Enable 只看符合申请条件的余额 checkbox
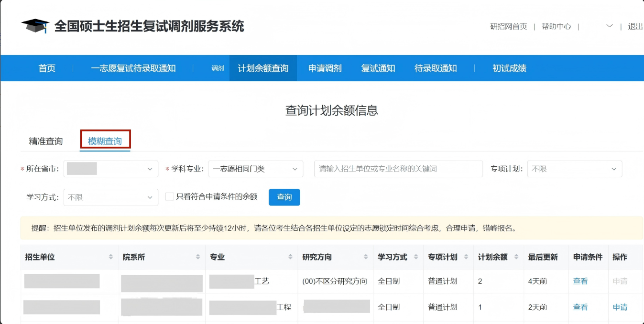Screen dimensions: 644x324 click(x=170, y=197)
